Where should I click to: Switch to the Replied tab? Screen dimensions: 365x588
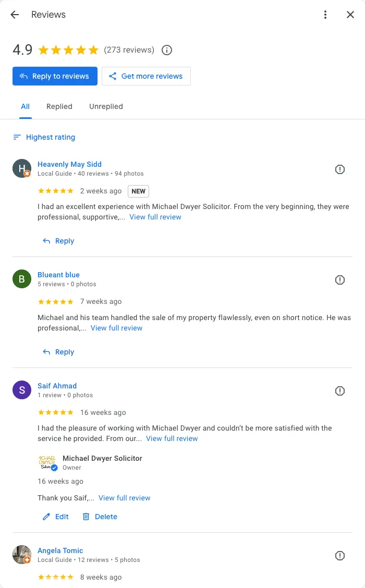pos(59,106)
